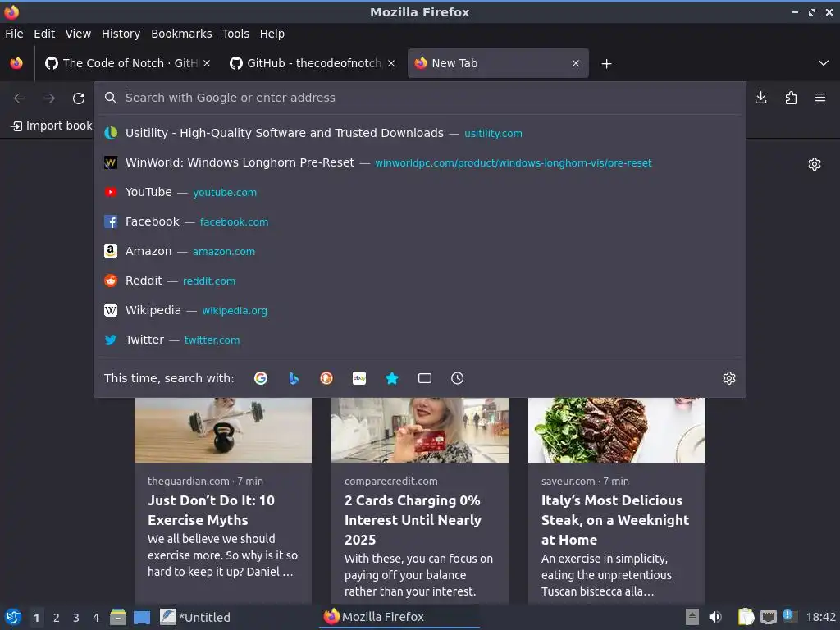Open the network monitor tray icon
The image size is (840, 630).
pos(768,617)
